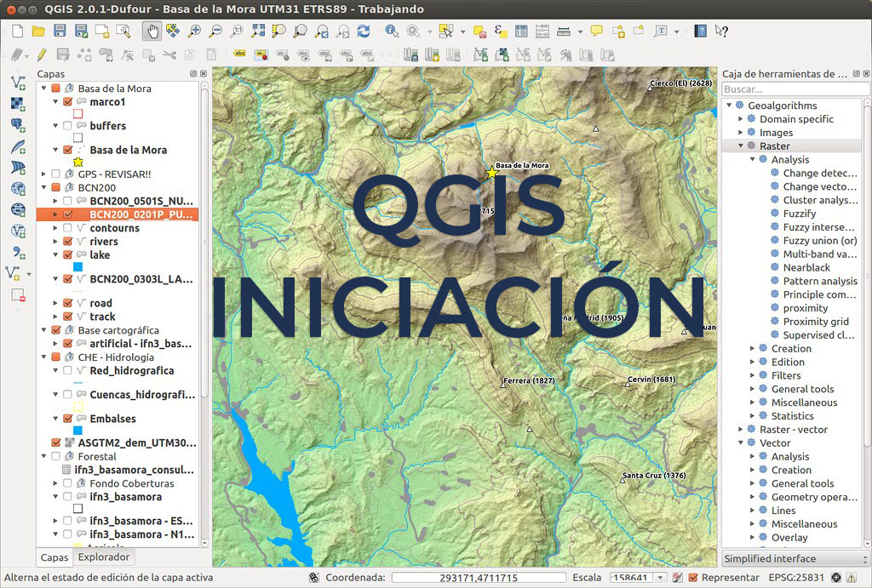Screen dimensions: 872x588
Task: Enable map tips speech bubble
Action: (597, 31)
